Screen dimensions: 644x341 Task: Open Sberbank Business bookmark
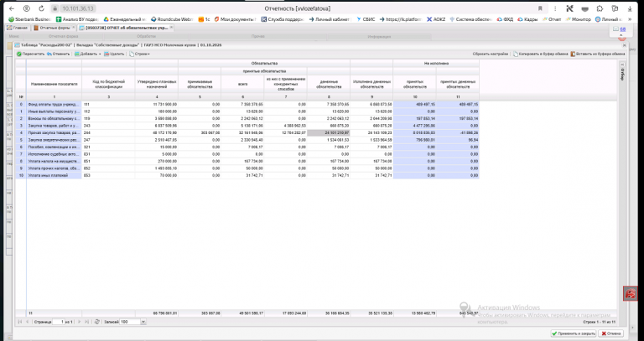tap(29, 19)
